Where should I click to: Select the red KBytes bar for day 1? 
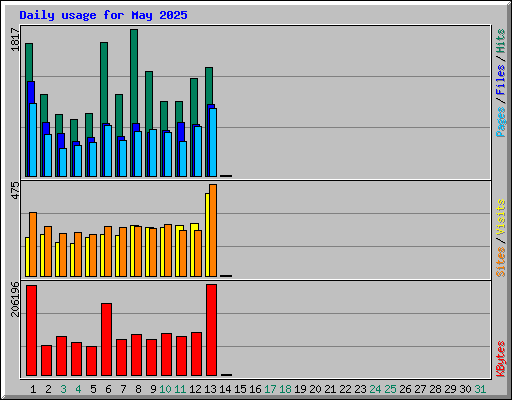(x=31, y=330)
